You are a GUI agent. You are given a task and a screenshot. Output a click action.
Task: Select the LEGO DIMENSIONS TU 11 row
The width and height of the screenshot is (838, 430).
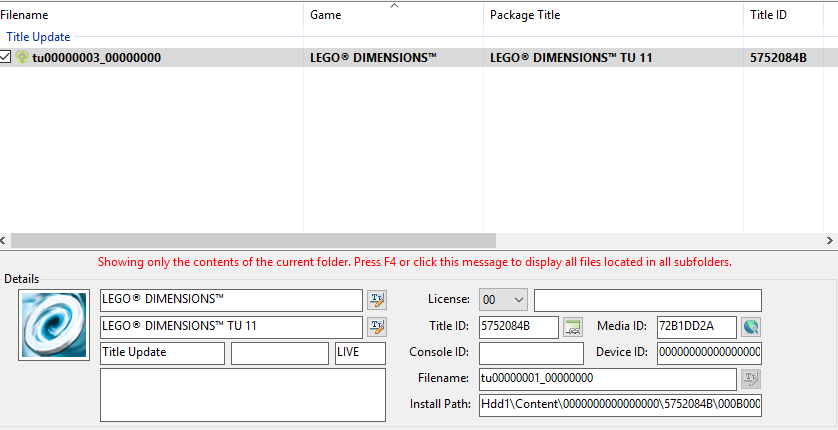pos(571,58)
